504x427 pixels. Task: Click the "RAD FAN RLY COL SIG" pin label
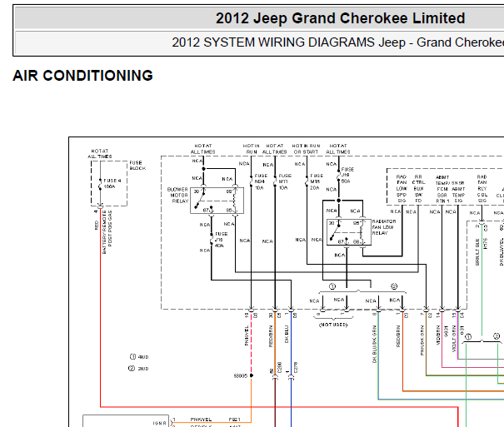click(x=482, y=189)
